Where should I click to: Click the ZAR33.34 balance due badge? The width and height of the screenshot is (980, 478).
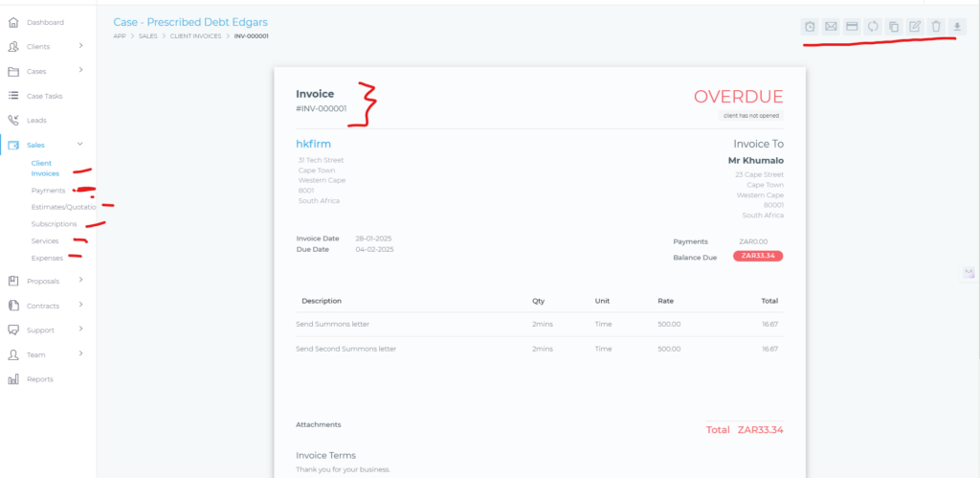tap(758, 256)
